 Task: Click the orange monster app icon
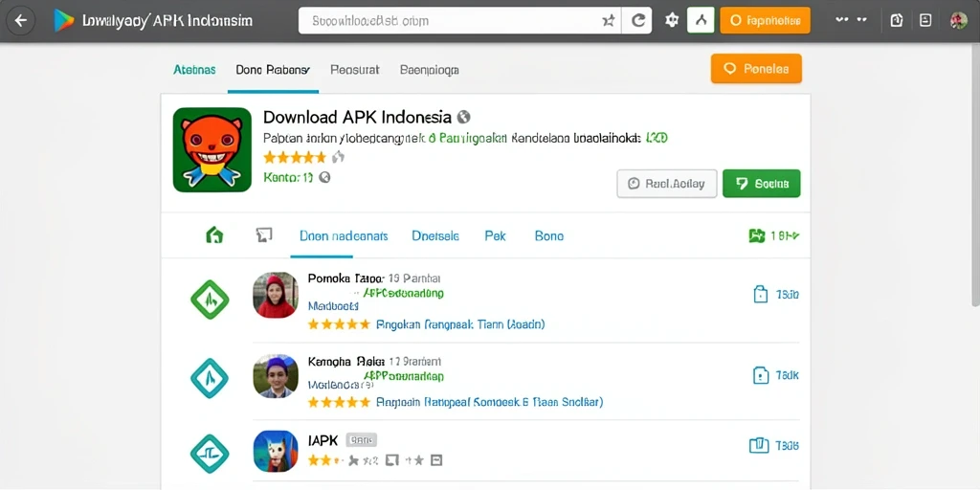[x=212, y=149]
